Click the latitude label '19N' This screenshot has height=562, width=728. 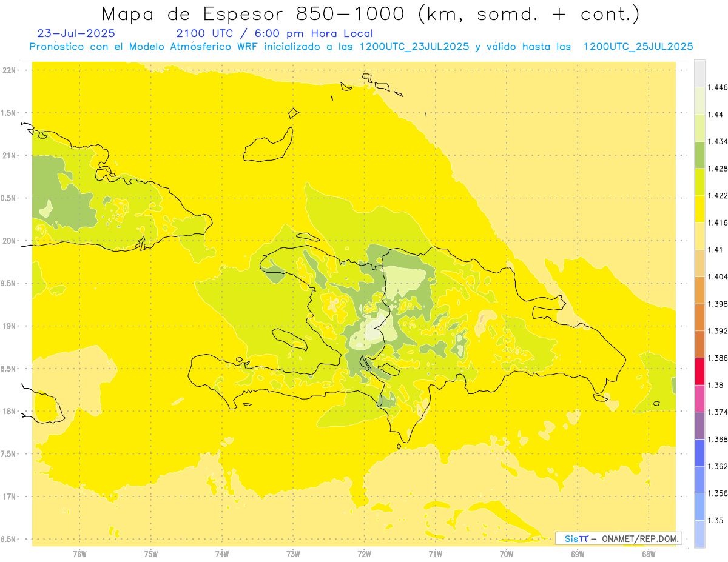[x=10, y=326]
